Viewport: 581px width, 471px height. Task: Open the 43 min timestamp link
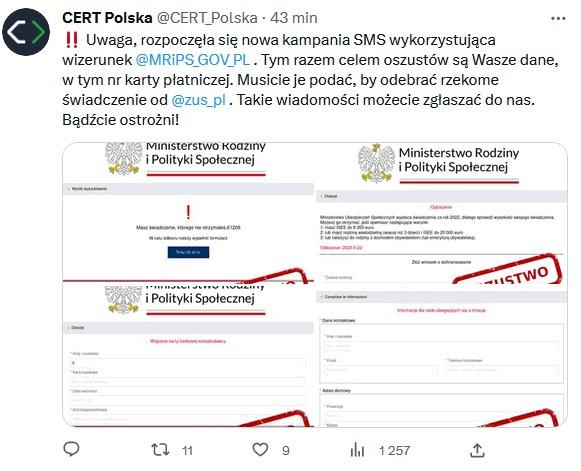(x=293, y=18)
